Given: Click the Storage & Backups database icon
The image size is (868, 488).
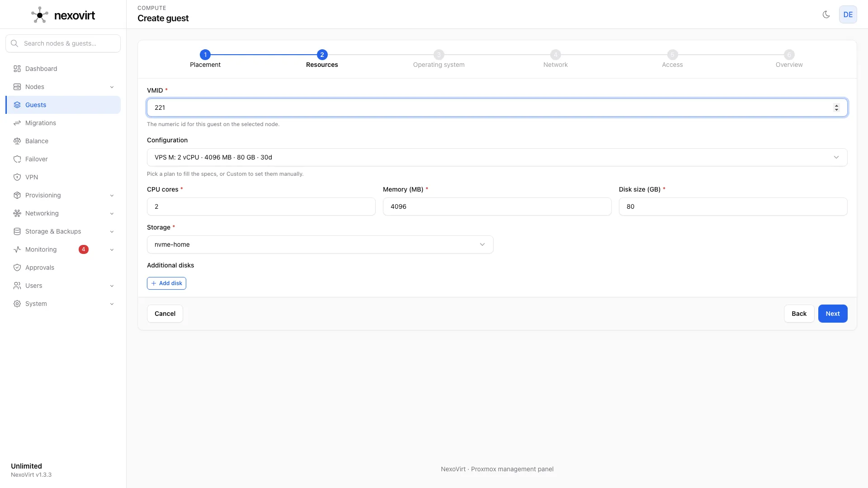Looking at the screenshot, I should click(x=17, y=231).
